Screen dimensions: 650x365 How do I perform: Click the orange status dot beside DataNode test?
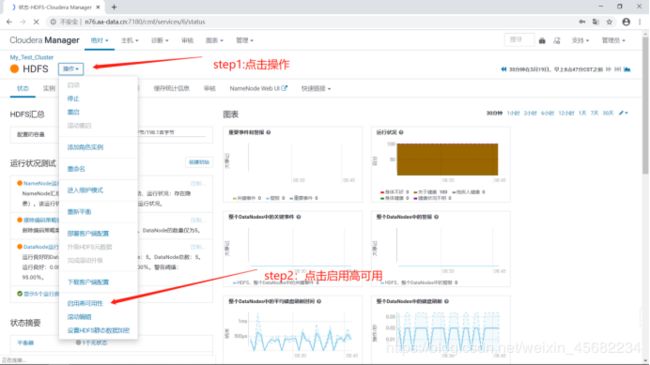tap(19, 247)
